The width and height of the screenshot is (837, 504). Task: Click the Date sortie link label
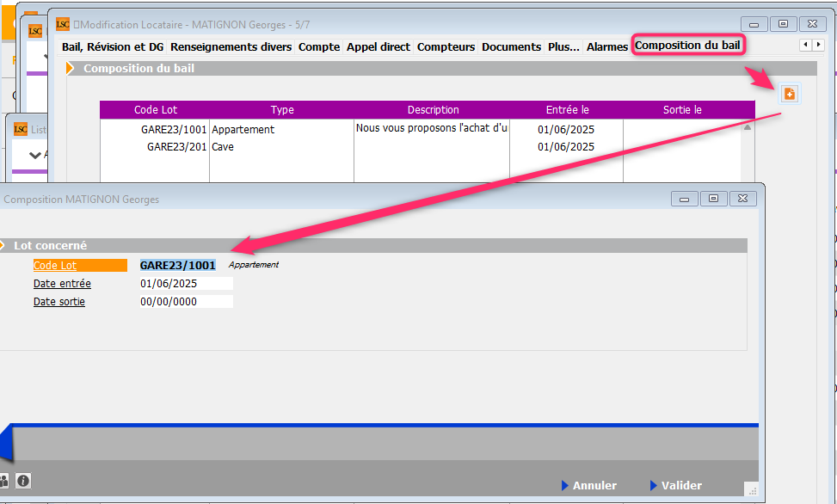point(59,302)
